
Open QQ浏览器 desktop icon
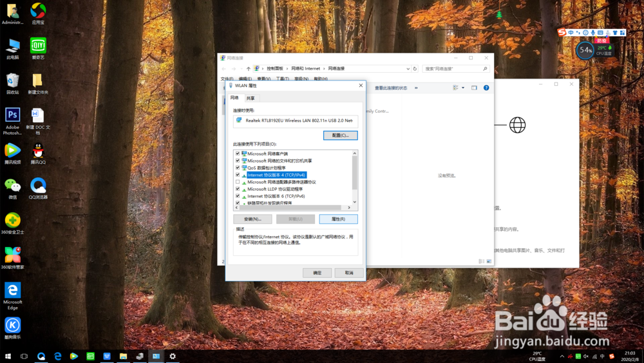click(38, 189)
